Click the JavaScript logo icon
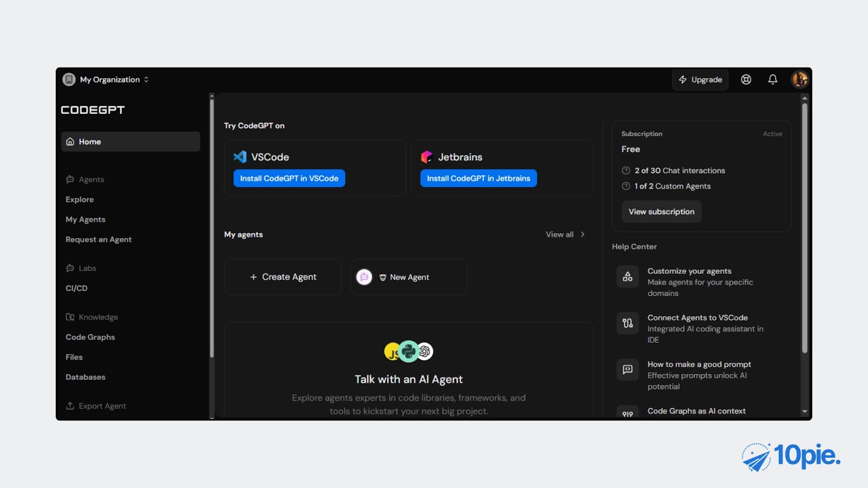 click(391, 352)
